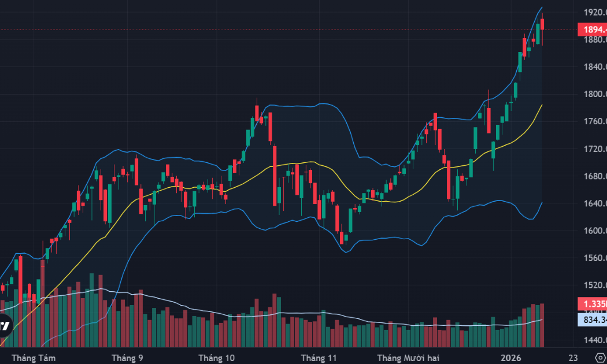
Task: Click the red 1894 current price label
Action: pos(592,29)
